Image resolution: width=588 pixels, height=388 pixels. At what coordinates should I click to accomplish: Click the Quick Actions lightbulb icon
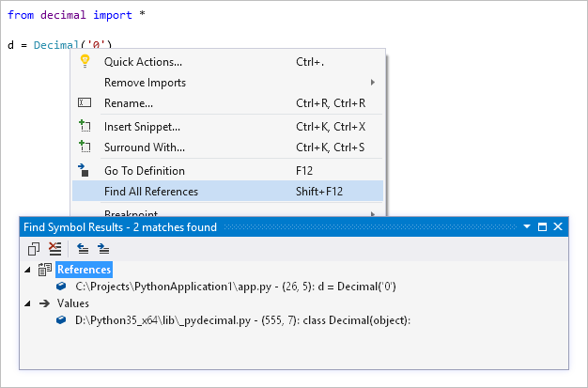pos(85,62)
